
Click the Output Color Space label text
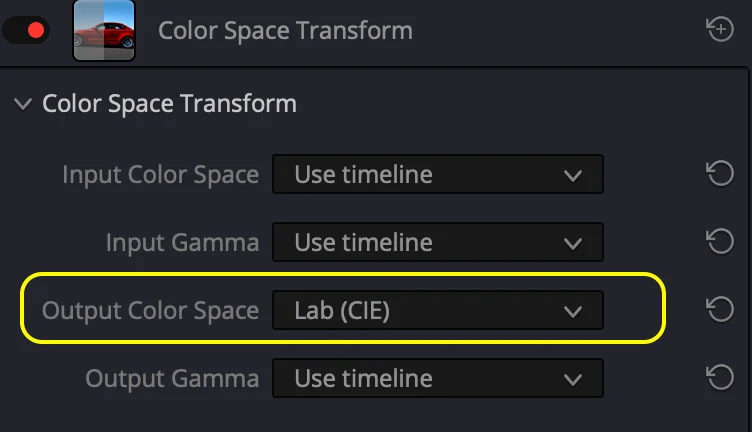point(151,311)
